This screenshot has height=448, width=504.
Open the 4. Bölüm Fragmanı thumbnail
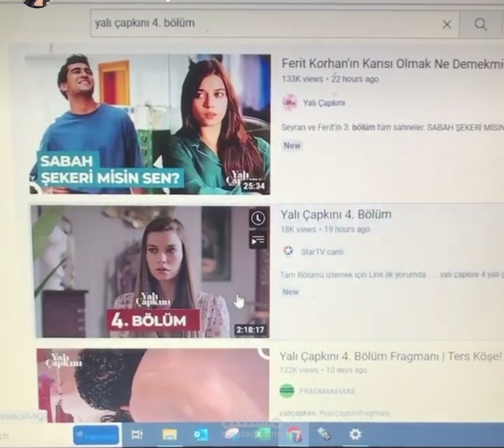point(153,386)
